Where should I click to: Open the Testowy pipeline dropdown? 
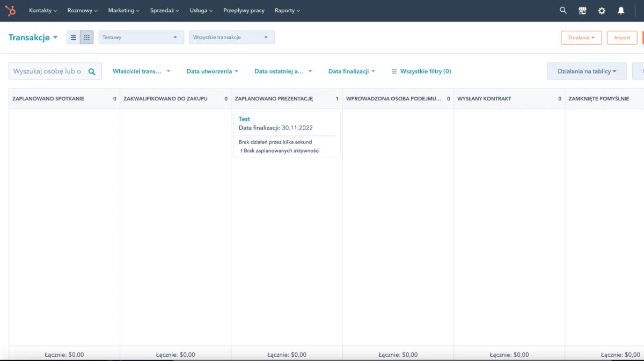[x=141, y=37]
